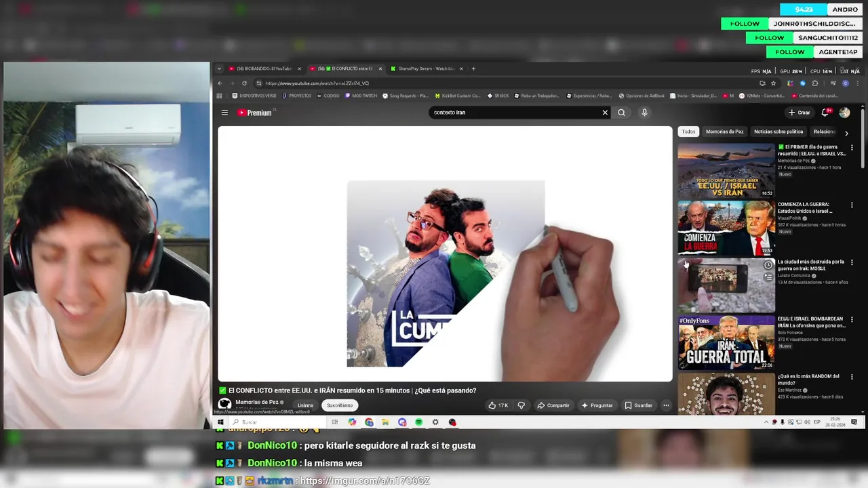Viewport: 868px width, 488px height.
Task: Open Task View on the taskbar
Action: (334, 422)
